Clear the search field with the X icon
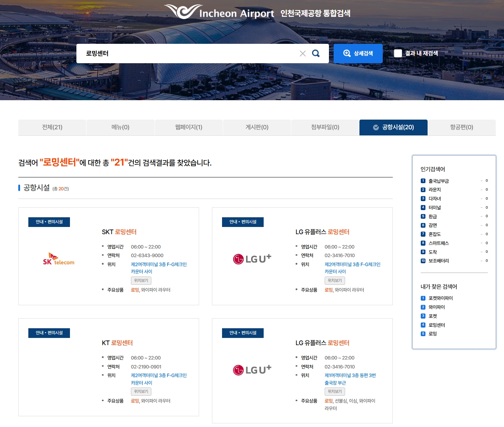 click(x=303, y=54)
